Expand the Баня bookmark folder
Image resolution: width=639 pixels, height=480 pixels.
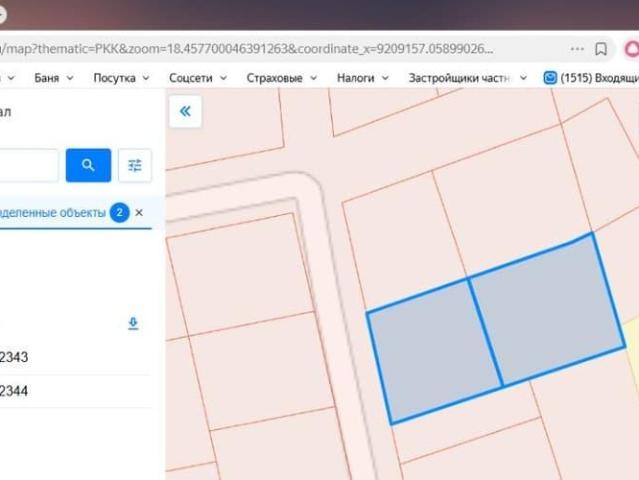click(x=53, y=78)
